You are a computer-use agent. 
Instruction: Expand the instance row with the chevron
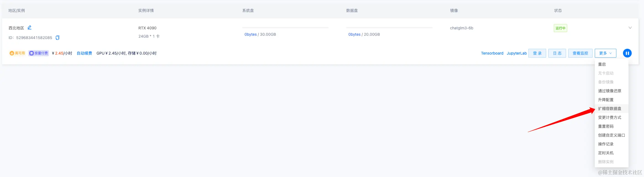[630, 28]
